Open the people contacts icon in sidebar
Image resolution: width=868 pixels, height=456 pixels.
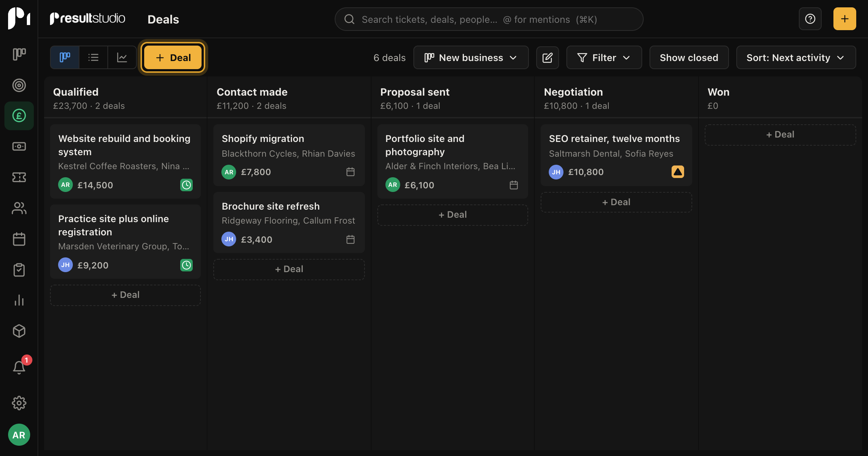coord(19,208)
